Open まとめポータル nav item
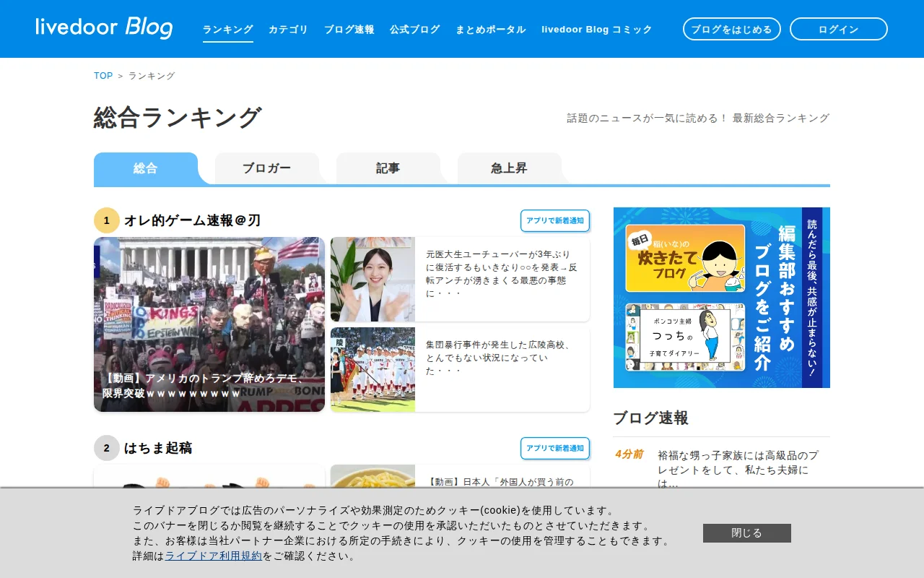Image resolution: width=924 pixels, height=578 pixels. (x=491, y=30)
